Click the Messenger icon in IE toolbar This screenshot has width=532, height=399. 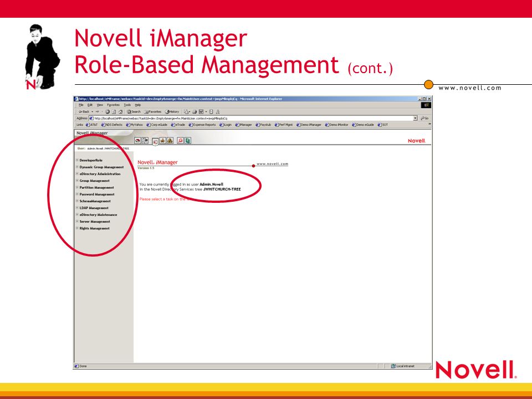tap(218, 111)
